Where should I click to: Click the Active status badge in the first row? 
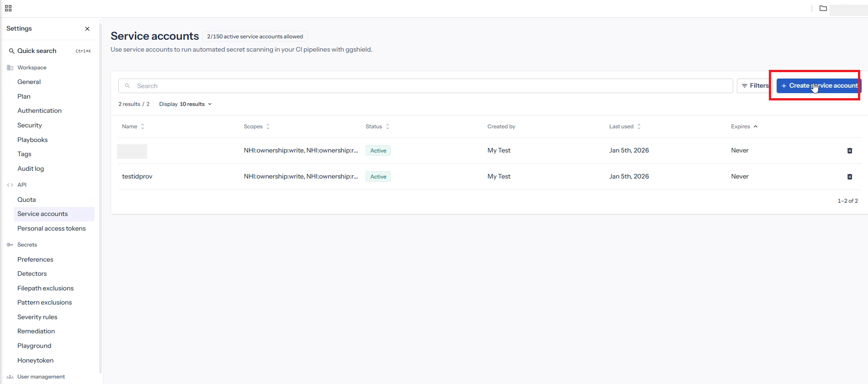click(378, 151)
